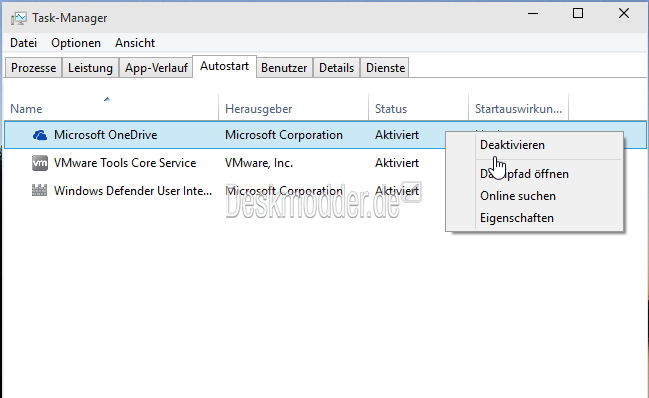Switch to the App-Verlauf tab
The image size is (649, 398).
click(156, 68)
